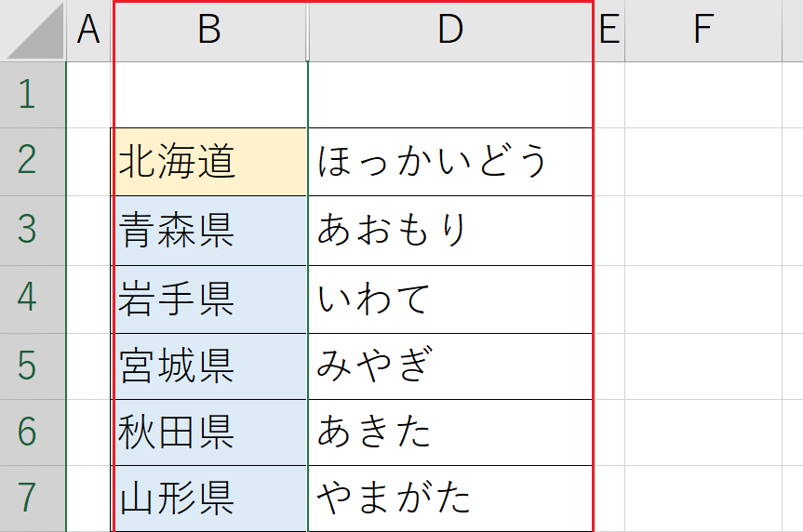Click the cell containing 北海道
Viewport: 803px width, 532px height.
[x=209, y=162]
